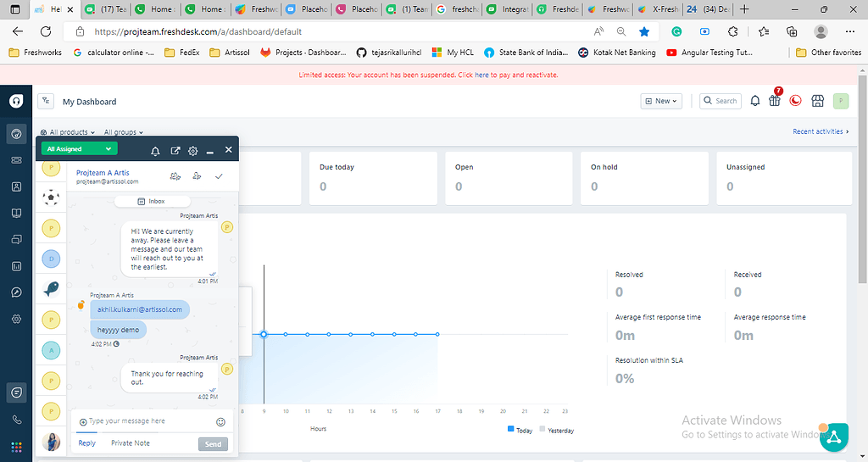Open the emoji picker in message box
868x462 pixels.
point(220,422)
